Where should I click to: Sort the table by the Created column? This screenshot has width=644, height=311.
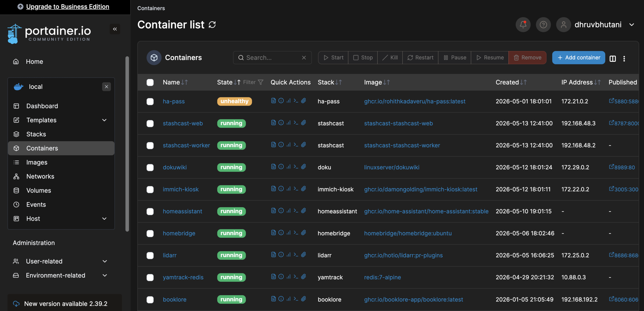click(x=511, y=82)
